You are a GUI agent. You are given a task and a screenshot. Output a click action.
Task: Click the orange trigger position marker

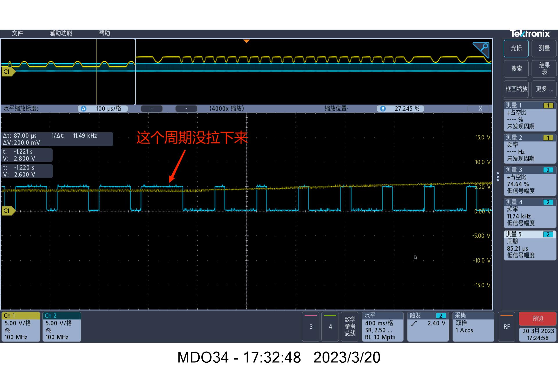[246, 41]
